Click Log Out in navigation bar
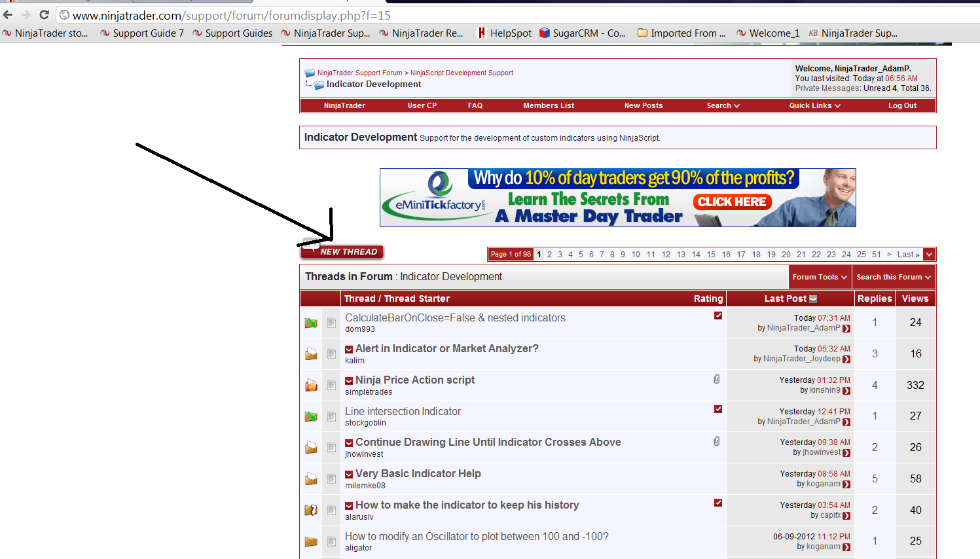 (x=902, y=105)
